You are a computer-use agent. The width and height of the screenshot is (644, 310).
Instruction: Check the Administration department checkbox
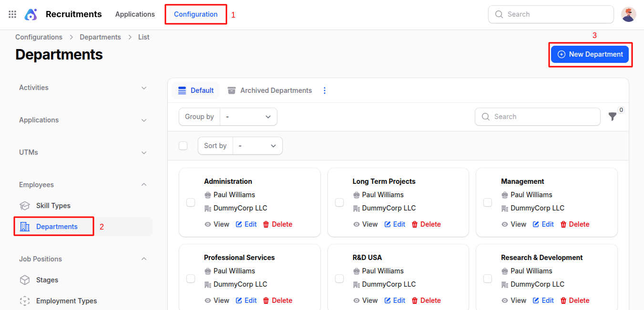click(x=191, y=202)
